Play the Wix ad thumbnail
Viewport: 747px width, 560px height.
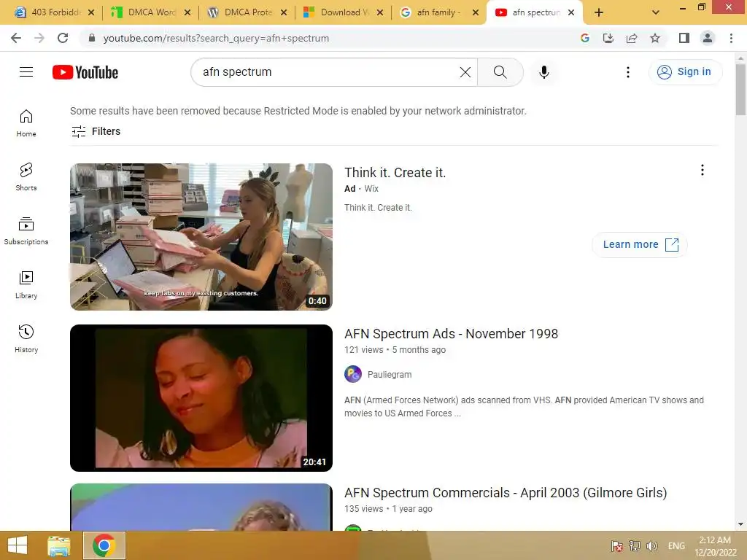coord(201,237)
